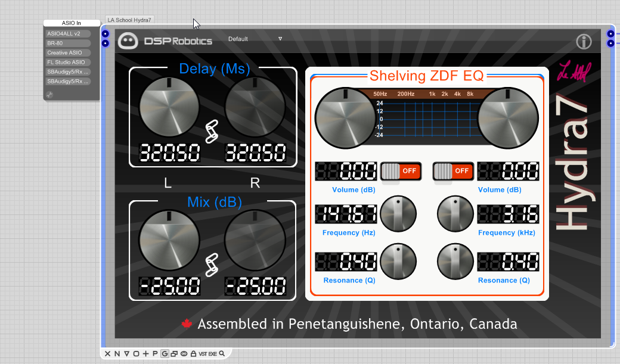Click the left Delay knob
The height and width of the screenshot is (364, 620).
(x=170, y=107)
